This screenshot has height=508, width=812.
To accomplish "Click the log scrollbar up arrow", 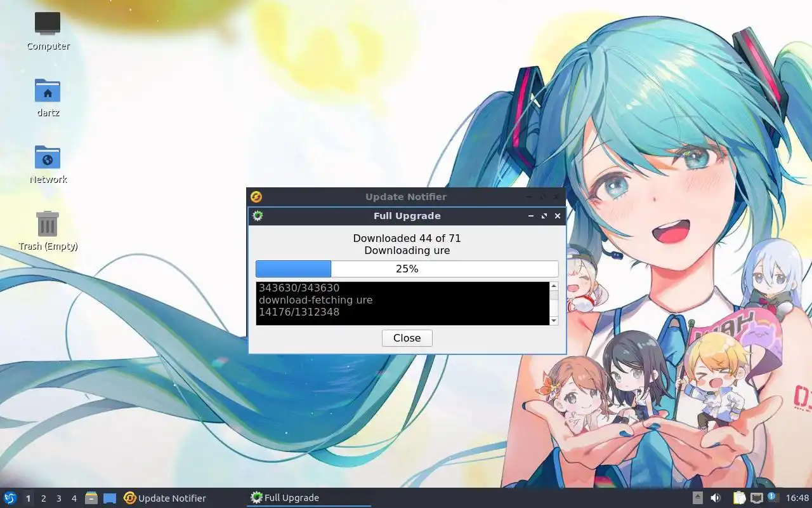I will [554, 286].
